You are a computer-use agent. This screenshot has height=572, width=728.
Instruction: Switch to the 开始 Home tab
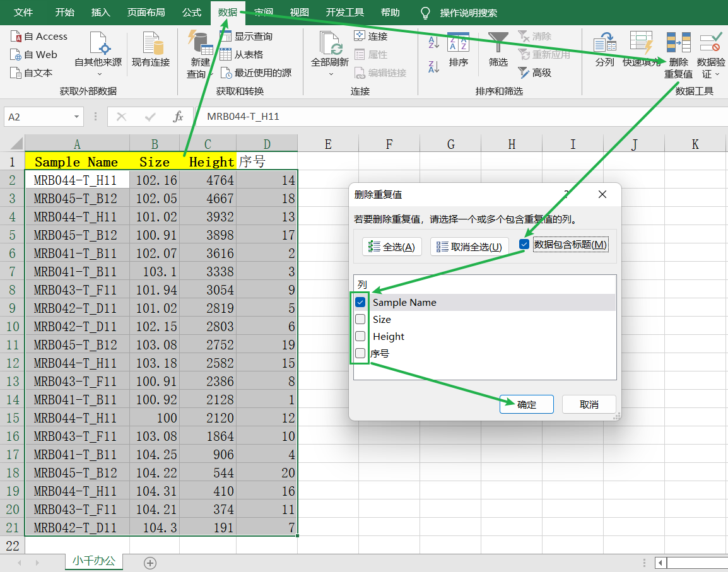(x=64, y=13)
